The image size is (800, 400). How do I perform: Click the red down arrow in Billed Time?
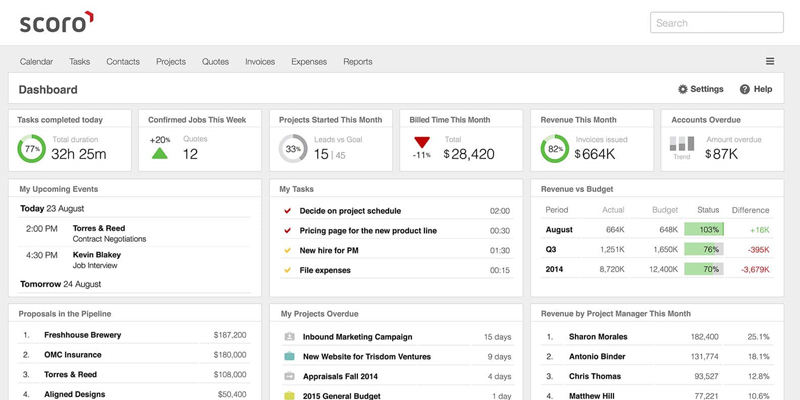point(422,143)
